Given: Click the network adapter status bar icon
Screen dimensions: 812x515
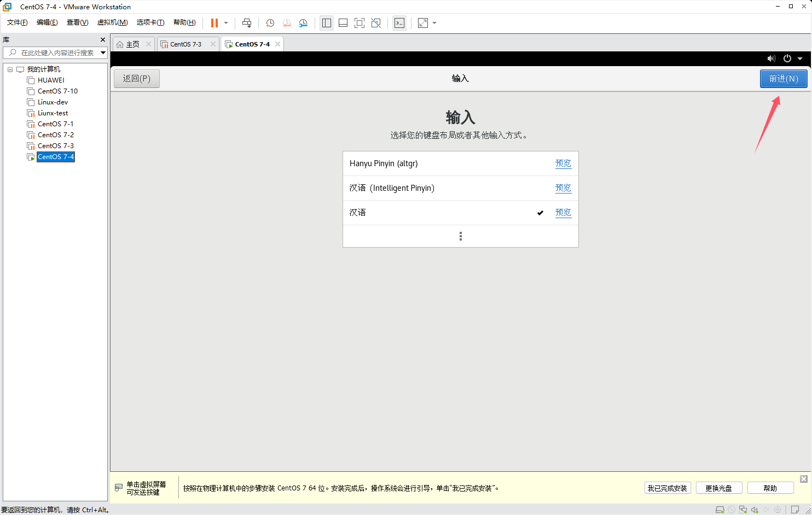Looking at the screenshot, I should click(743, 510).
